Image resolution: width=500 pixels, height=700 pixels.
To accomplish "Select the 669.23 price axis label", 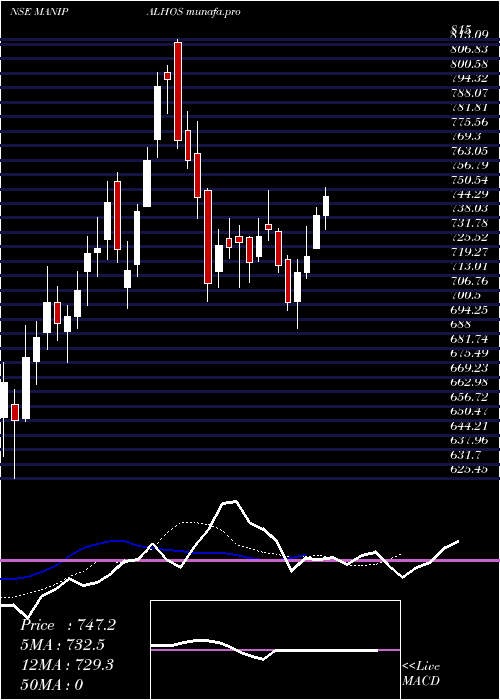I will coord(469,368).
